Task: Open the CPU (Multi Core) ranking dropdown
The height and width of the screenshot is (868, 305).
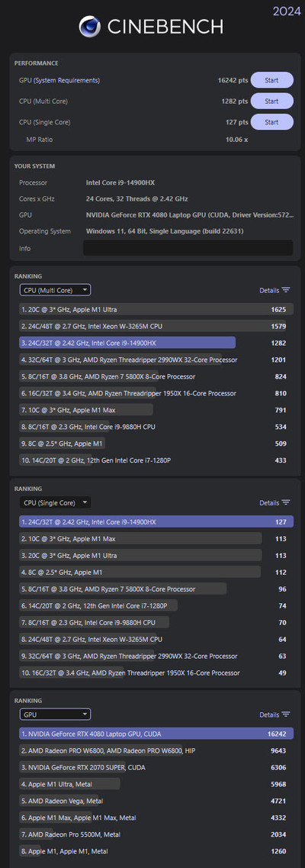Action: tap(55, 289)
